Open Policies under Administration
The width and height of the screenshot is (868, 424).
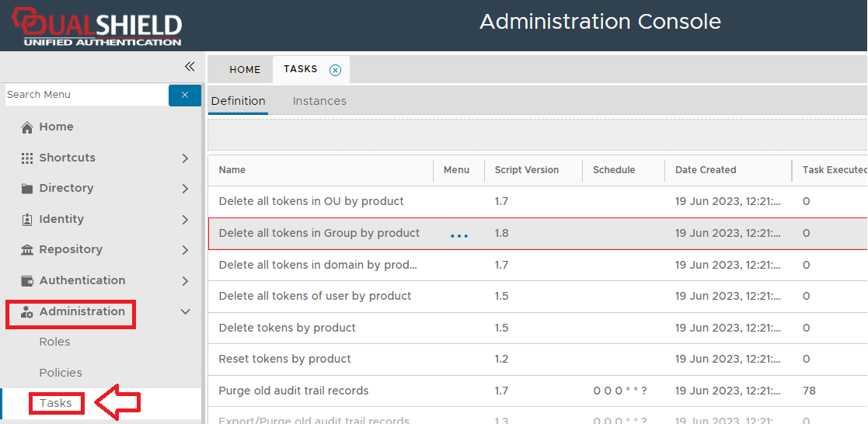coord(61,373)
